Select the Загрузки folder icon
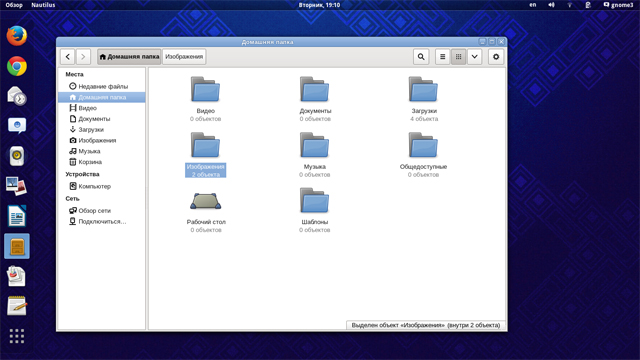This screenshot has height=360, width=640. point(423,89)
